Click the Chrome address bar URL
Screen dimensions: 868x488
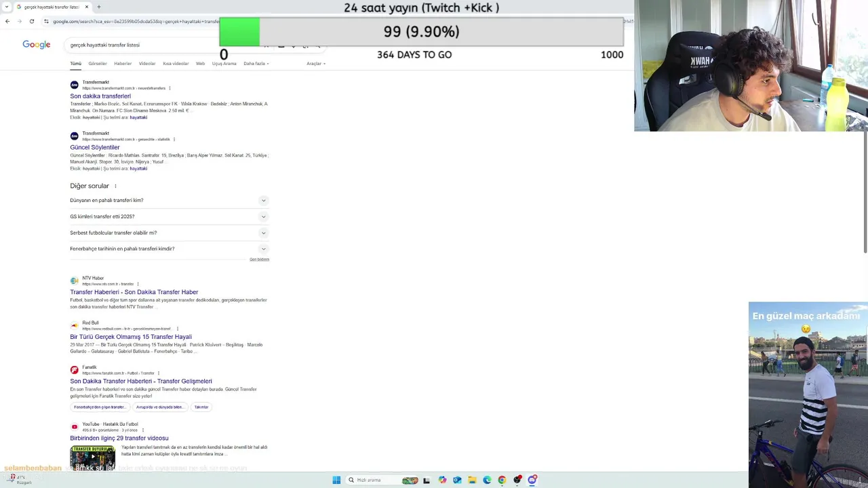point(136,21)
